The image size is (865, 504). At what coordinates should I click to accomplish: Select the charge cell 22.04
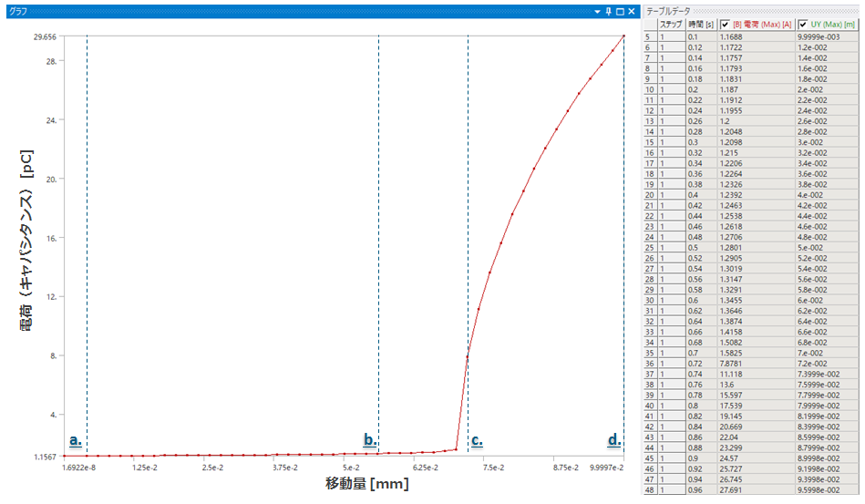(757, 437)
